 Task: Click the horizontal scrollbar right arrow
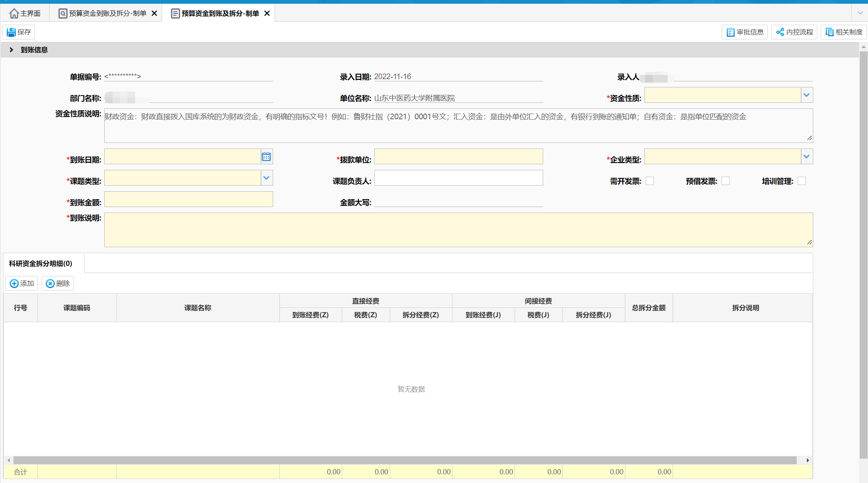pyautogui.click(x=808, y=460)
